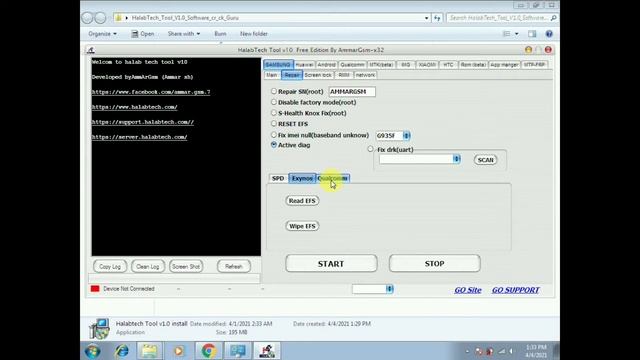Select Disable factory mode(root) option
Viewport: 640px width, 360px height.
[273, 102]
